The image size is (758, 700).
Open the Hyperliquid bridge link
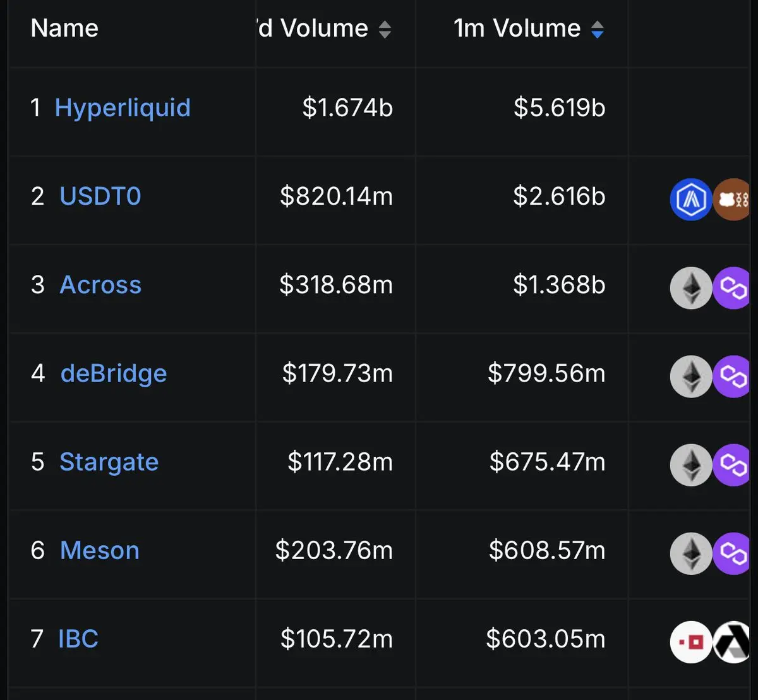123,109
